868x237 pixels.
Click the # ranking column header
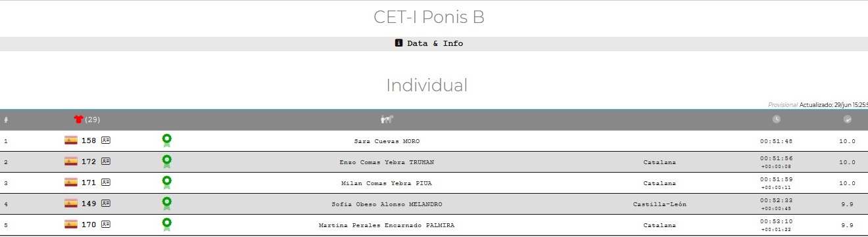point(6,119)
